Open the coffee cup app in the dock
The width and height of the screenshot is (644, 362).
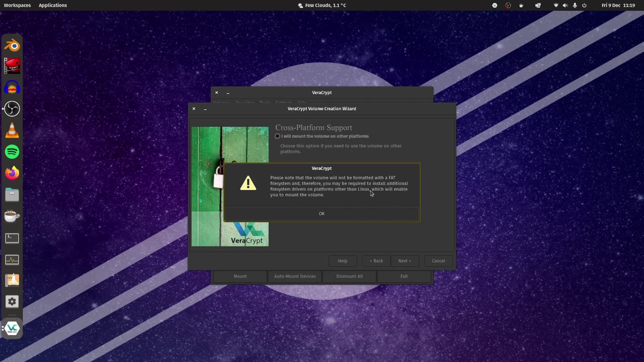pos(12,216)
